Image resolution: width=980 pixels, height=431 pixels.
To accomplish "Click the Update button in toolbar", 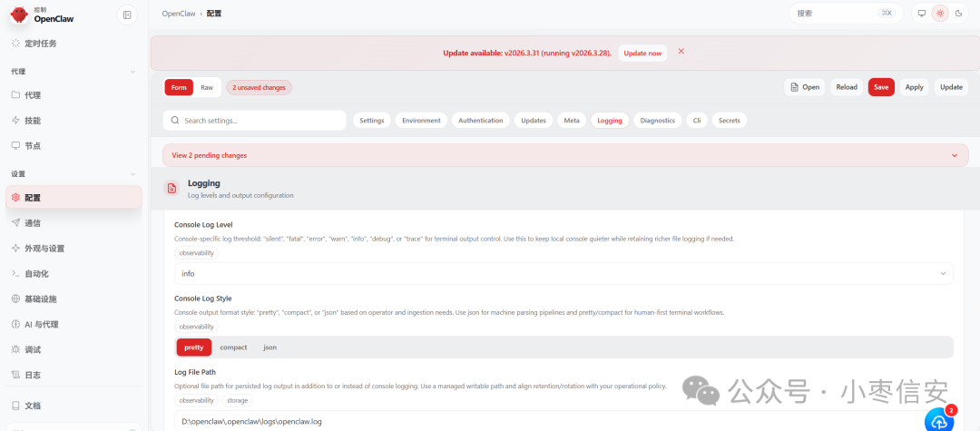I will [x=951, y=87].
